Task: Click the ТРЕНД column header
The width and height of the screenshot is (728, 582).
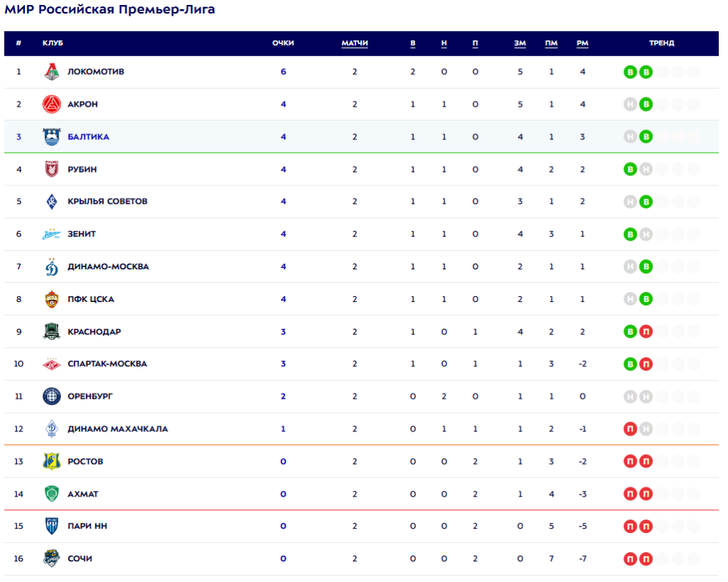Action: click(x=662, y=43)
